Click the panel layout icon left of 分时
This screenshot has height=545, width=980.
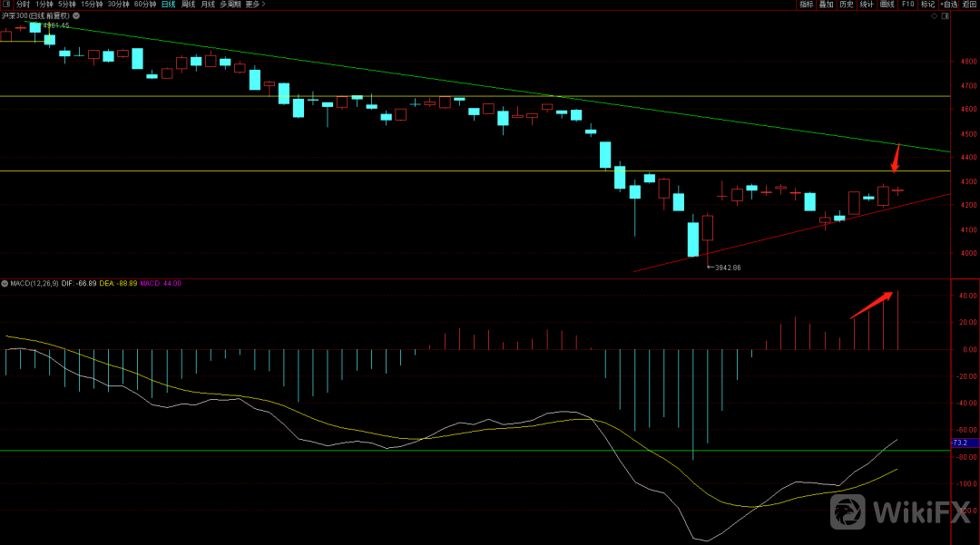pos(6,5)
